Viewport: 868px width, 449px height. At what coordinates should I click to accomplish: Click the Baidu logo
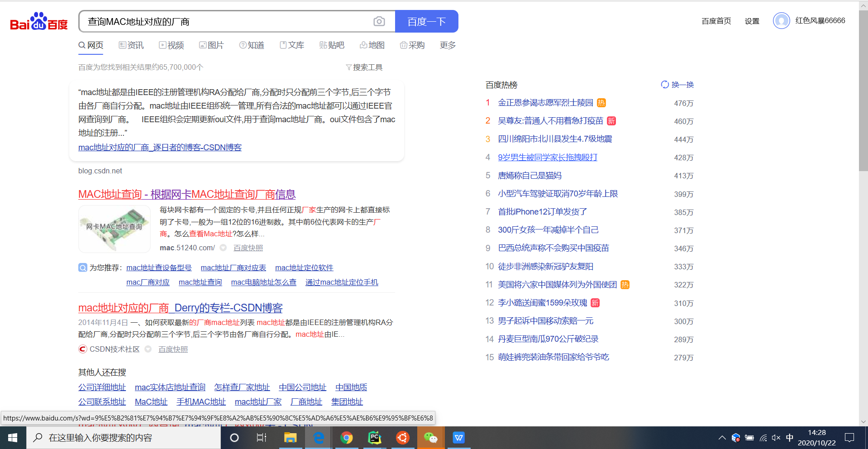point(39,21)
